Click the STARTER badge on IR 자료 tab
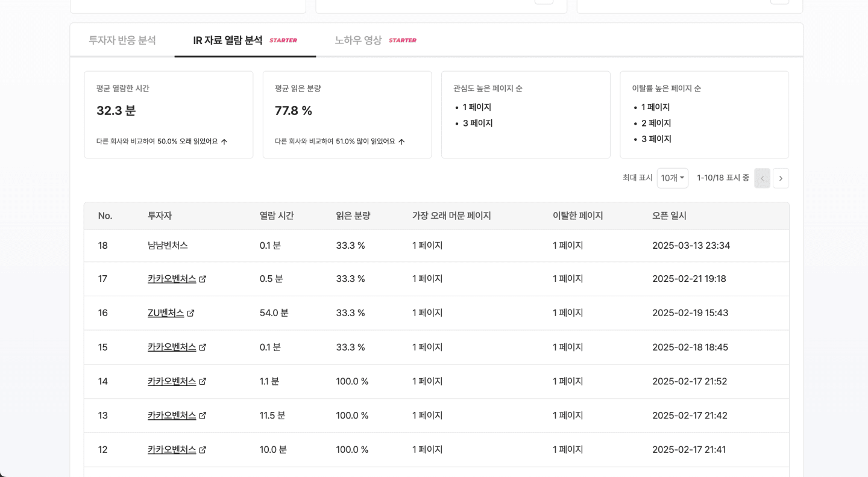The image size is (868, 477). [283, 40]
